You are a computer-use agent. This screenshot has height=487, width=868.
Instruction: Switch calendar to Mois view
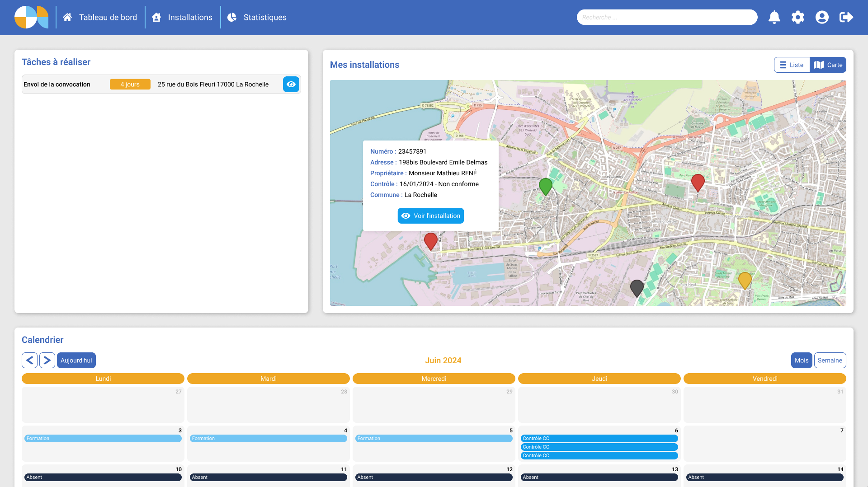tap(802, 360)
